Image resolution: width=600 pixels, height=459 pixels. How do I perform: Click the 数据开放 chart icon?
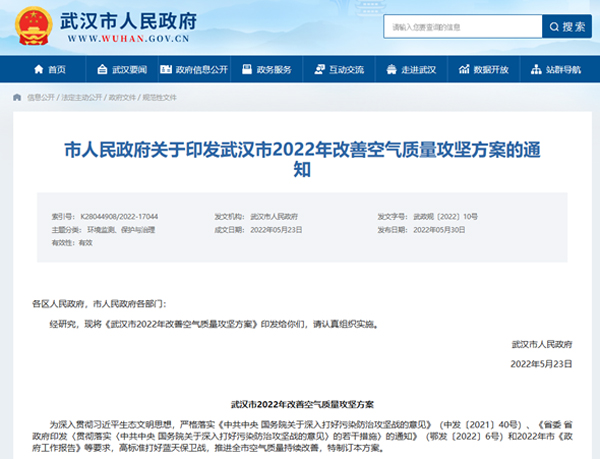point(465,69)
